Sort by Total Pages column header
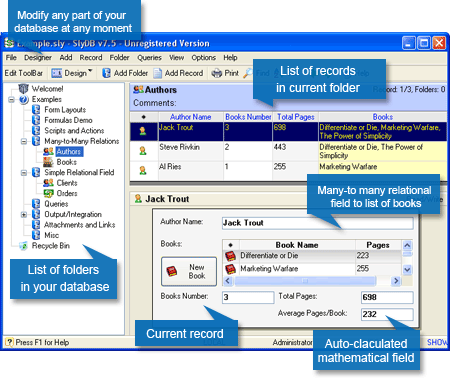This screenshot has height=378, width=450. click(x=296, y=117)
